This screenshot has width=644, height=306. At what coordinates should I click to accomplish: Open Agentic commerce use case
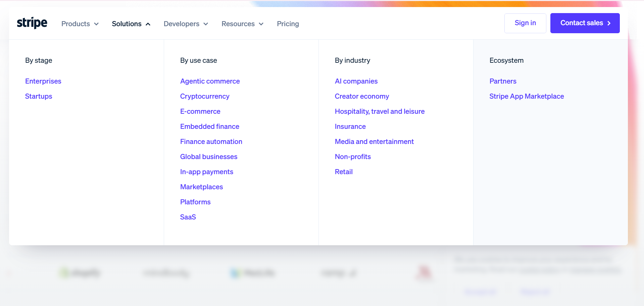pyautogui.click(x=210, y=81)
